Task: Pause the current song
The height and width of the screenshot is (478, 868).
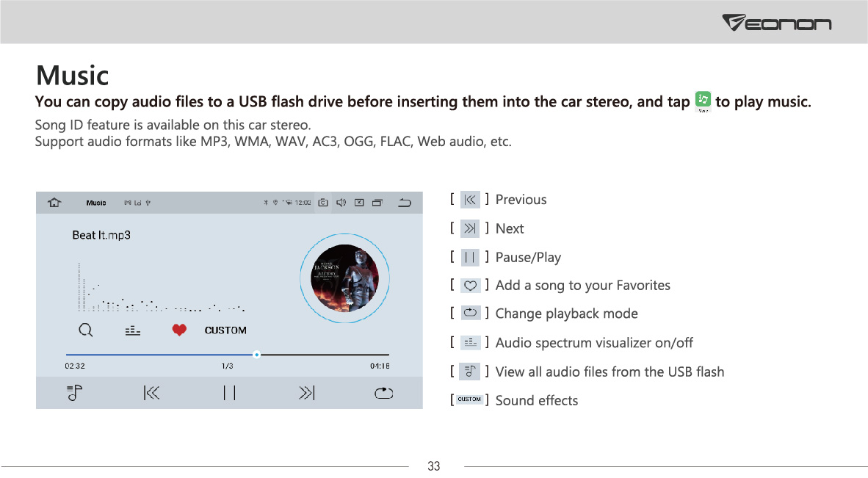Action: point(229,393)
